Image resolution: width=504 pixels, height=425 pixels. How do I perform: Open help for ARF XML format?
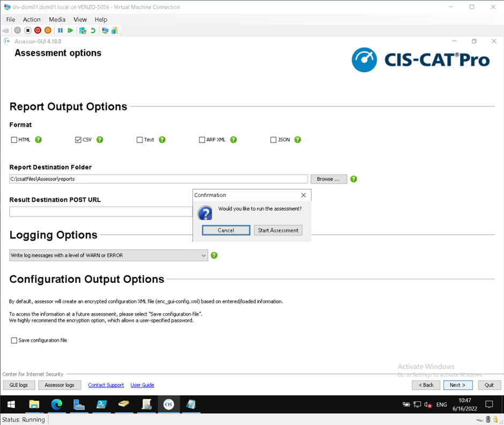[x=233, y=140]
